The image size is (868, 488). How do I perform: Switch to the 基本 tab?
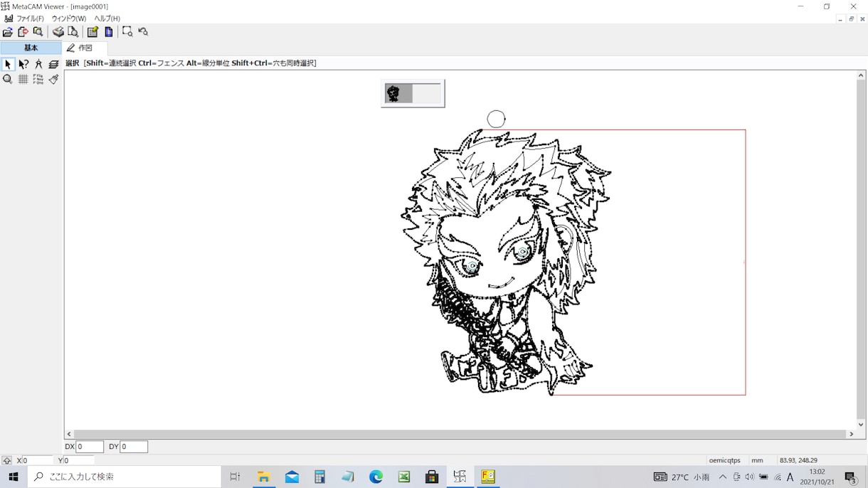point(31,48)
